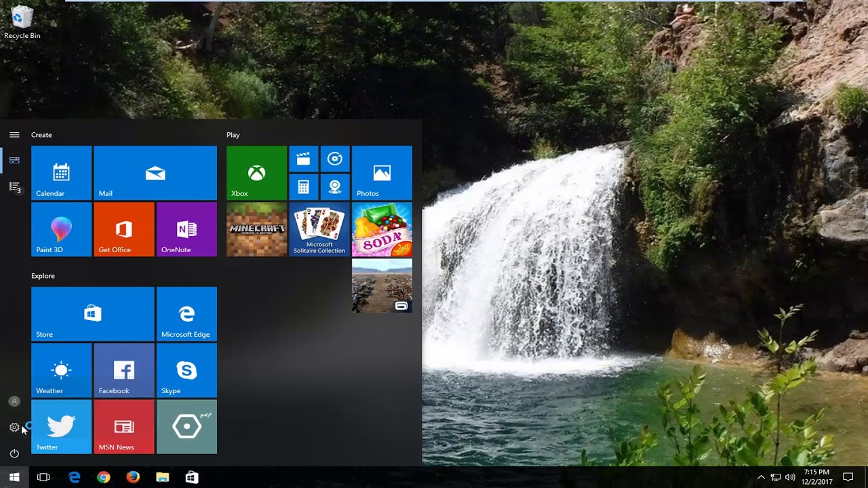The image size is (868, 488).
Task: Switch to the All apps list
Action: 14,186
